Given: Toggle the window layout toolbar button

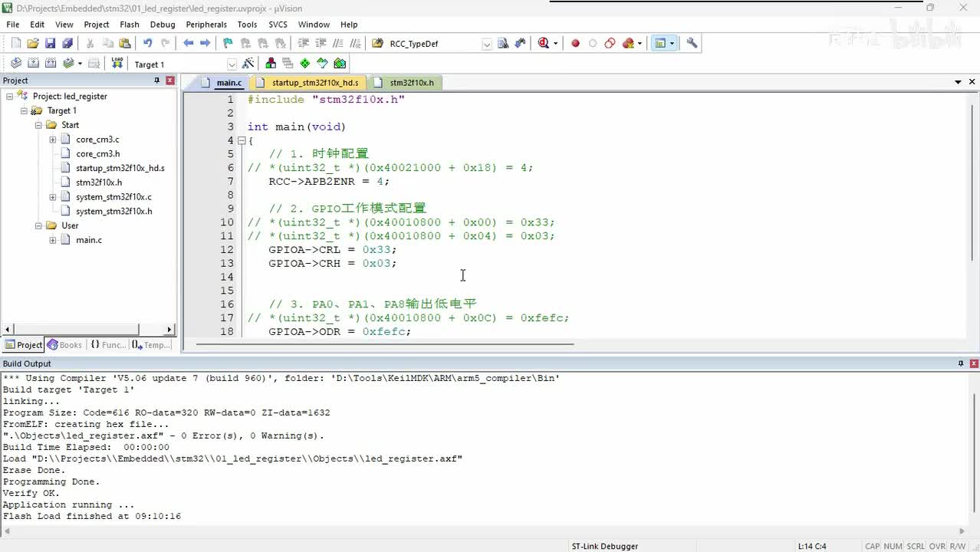Looking at the screenshot, I should pyautogui.click(x=659, y=44).
